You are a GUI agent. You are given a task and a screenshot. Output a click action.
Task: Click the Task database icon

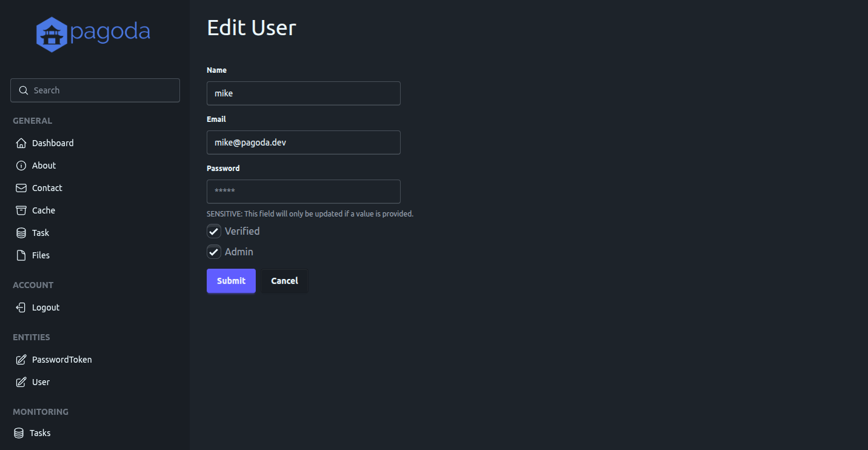[x=21, y=233]
